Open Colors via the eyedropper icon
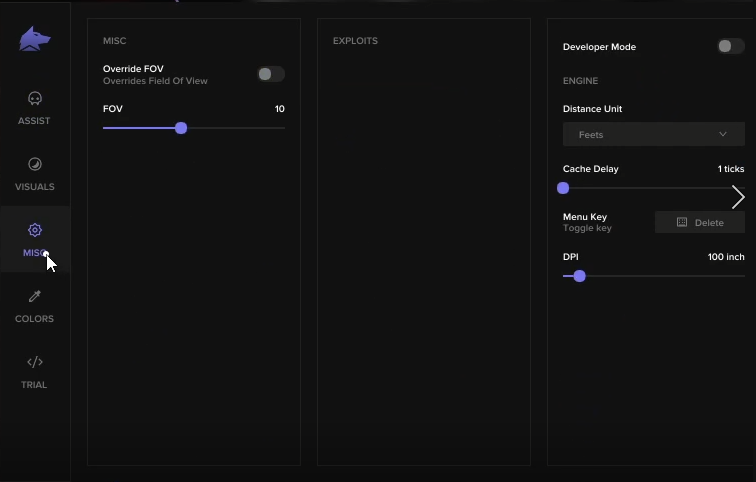This screenshot has width=756, height=482. pos(35,296)
